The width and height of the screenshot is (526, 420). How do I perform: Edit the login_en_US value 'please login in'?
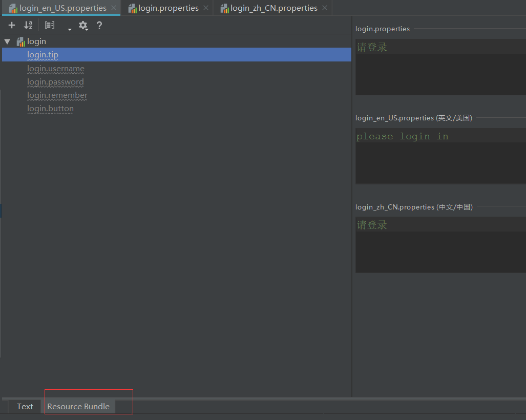440,156
